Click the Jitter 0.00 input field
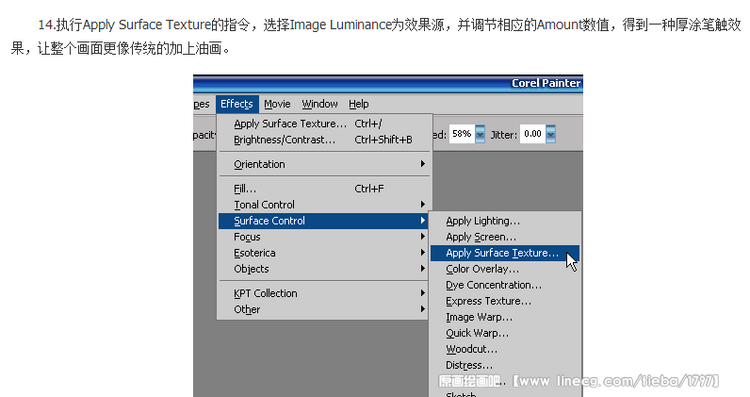The height and width of the screenshot is (397, 750). (x=532, y=134)
